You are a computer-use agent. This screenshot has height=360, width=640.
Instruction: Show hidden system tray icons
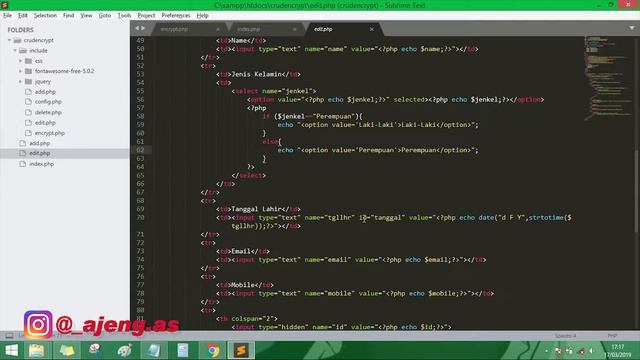[547, 351]
